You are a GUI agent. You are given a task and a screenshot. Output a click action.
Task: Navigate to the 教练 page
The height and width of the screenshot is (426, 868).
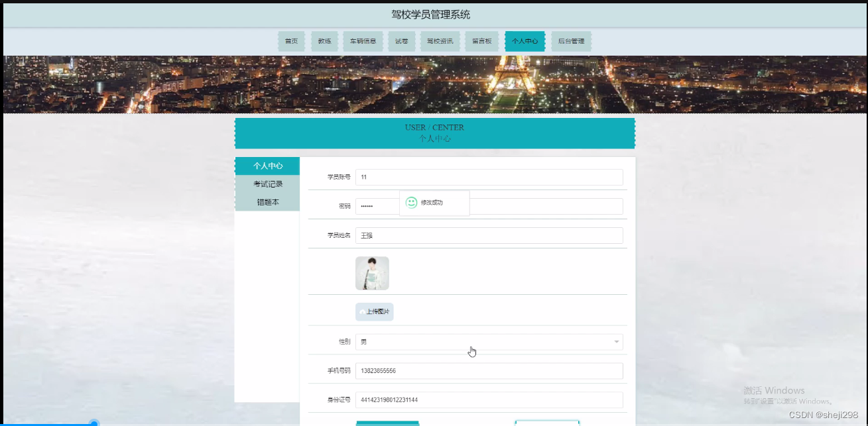pyautogui.click(x=324, y=40)
